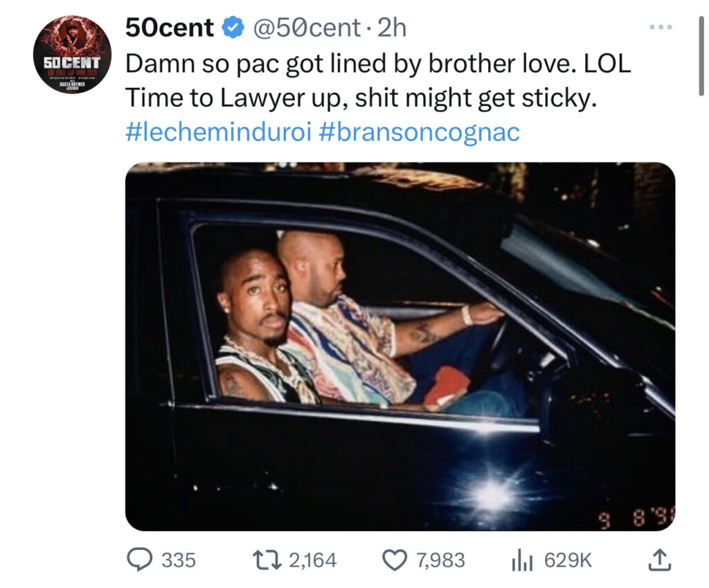Open the reply comment icon

tap(138, 560)
